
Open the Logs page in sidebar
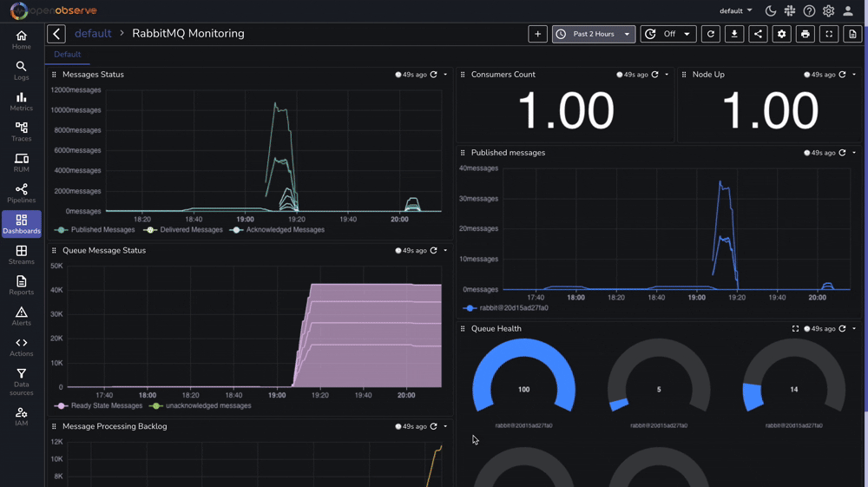tap(21, 70)
